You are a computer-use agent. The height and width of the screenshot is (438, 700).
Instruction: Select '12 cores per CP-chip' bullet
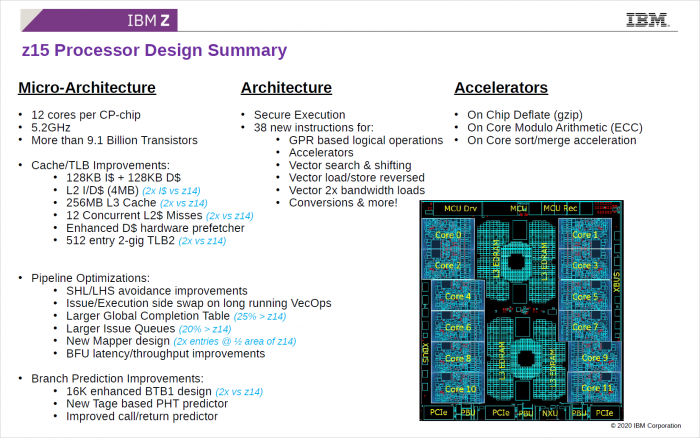86,115
